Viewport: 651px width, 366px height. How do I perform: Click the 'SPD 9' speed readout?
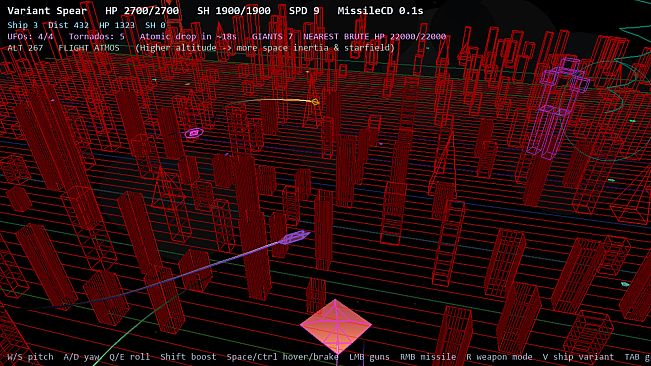[x=304, y=11]
